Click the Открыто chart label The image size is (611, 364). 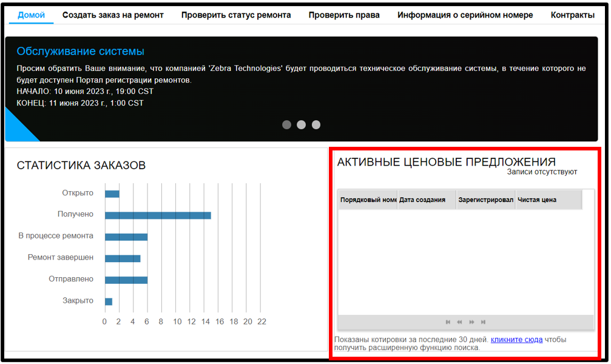coord(78,193)
